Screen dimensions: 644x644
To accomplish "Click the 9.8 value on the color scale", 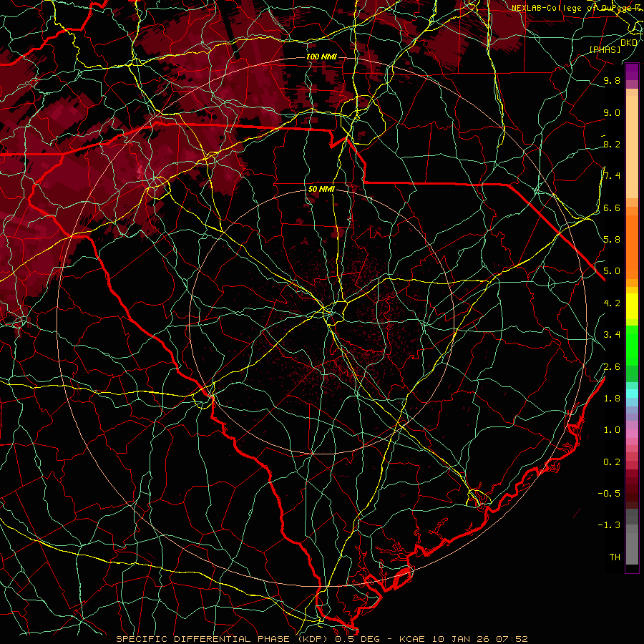I will [x=612, y=80].
